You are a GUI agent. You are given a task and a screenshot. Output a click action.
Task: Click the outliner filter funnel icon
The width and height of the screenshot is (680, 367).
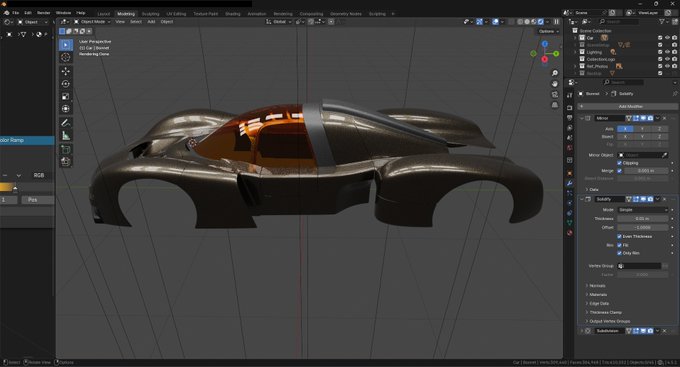coord(663,21)
